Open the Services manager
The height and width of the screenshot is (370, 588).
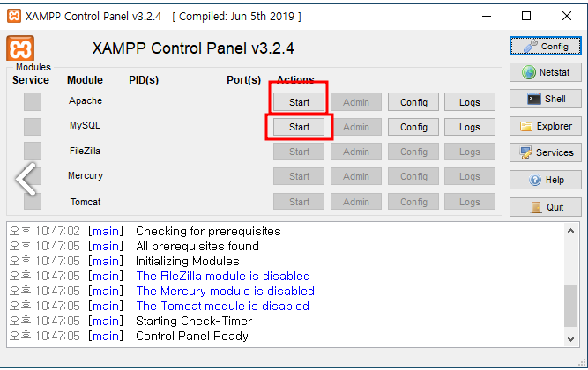click(x=546, y=152)
